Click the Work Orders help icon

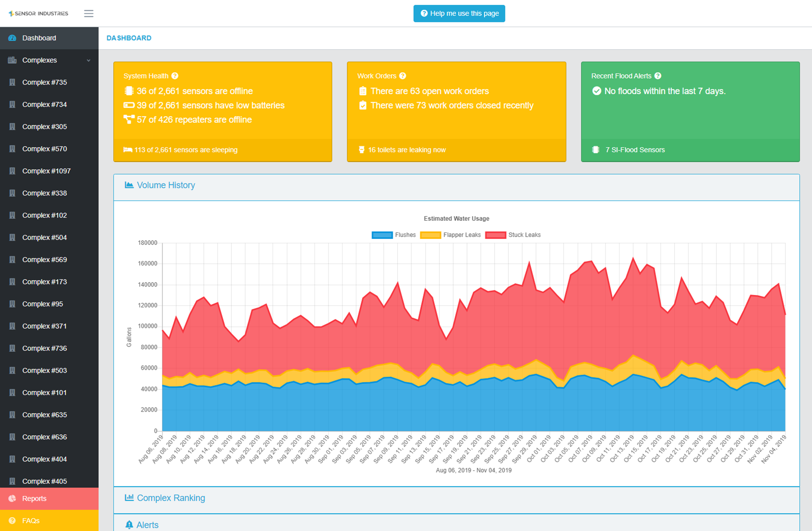click(x=403, y=76)
